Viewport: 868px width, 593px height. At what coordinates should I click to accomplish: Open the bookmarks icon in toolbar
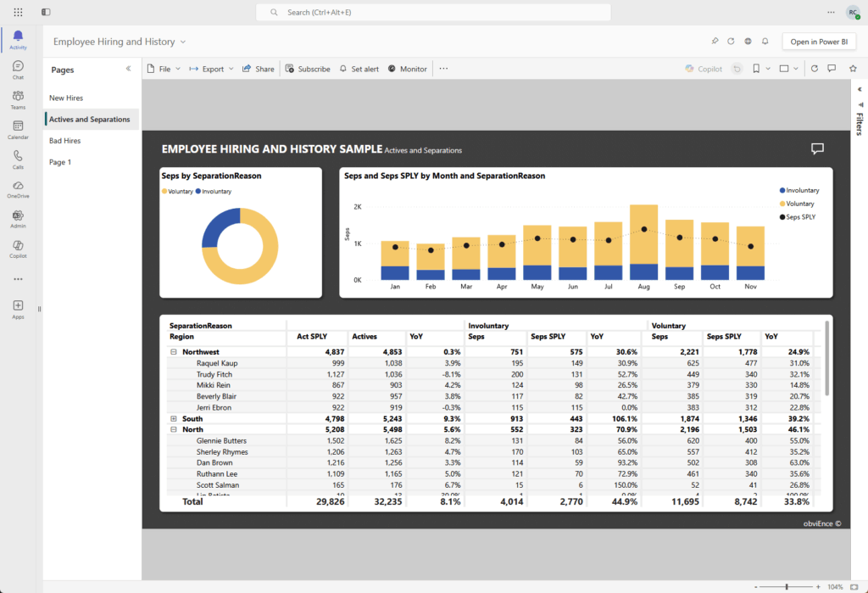coord(755,69)
